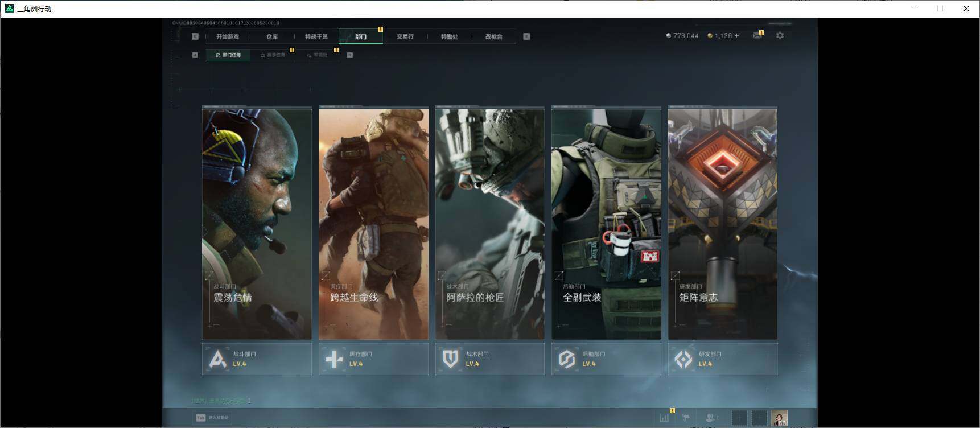Click the previous sub-tab key icon before 部门任务

[195, 55]
